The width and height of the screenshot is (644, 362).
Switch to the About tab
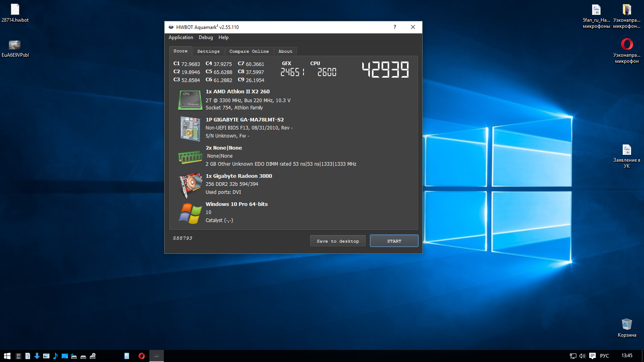point(285,51)
